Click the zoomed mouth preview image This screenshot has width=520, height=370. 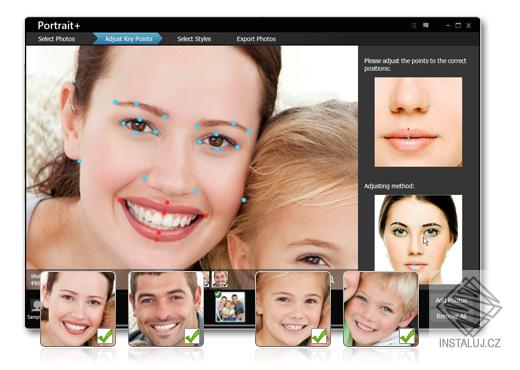pos(418,122)
